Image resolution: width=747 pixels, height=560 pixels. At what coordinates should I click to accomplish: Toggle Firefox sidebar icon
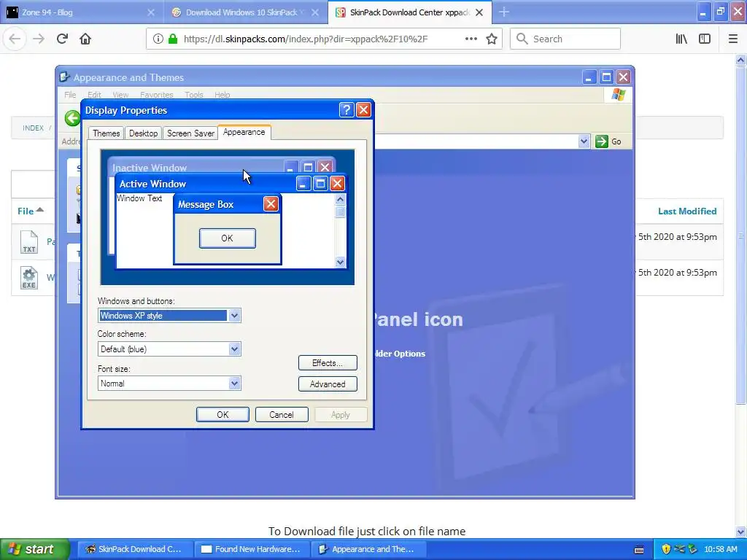[x=705, y=39]
